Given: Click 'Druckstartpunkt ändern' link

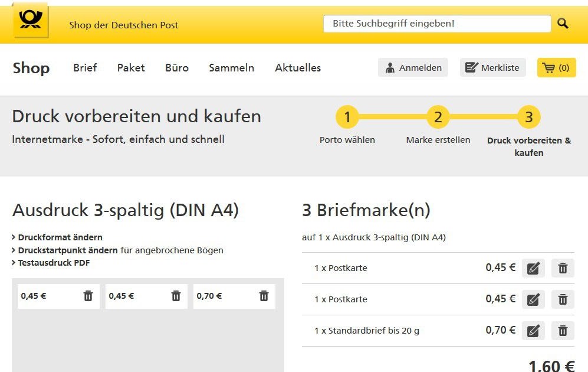Looking at the screenshot, I should pyautogui.click(x=68, y=250).
